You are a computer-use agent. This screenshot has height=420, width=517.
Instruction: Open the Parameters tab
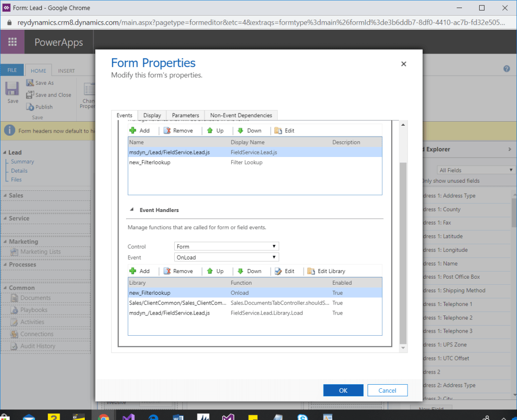click(185, 115)
